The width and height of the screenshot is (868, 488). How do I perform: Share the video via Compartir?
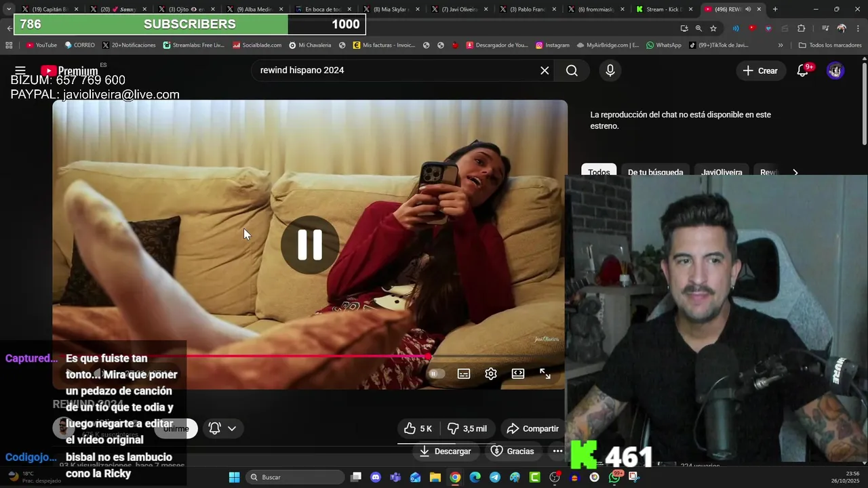[533, 428]
